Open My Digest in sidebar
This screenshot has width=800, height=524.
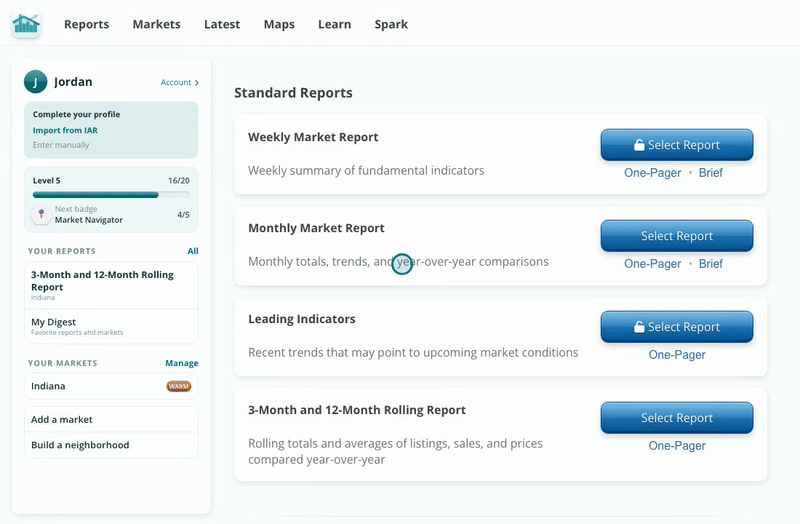111,327
